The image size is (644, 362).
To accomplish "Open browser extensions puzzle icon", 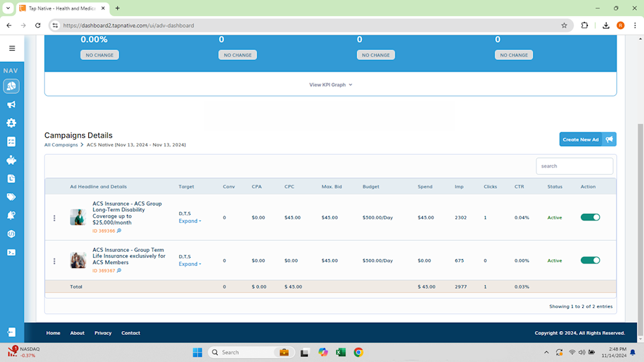I will click(585, 26).
